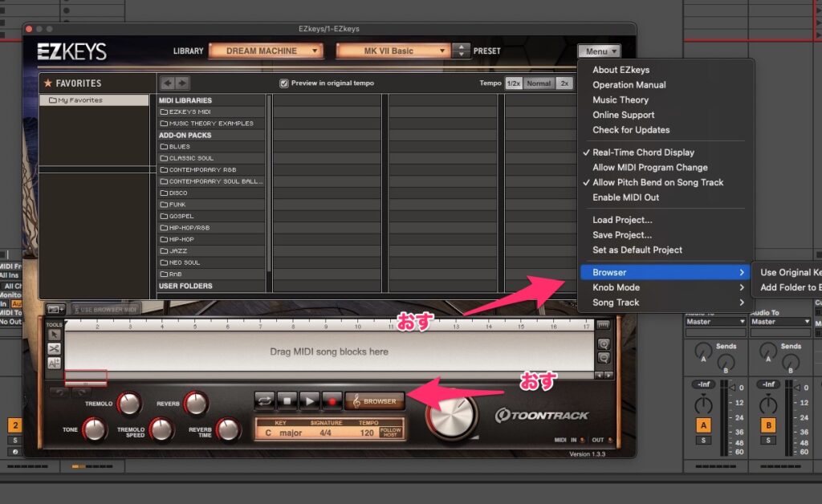Image resolution: width=822 pixels, height=504 pixels.
Task: Click the browser forward arrow
Action: 182,83
